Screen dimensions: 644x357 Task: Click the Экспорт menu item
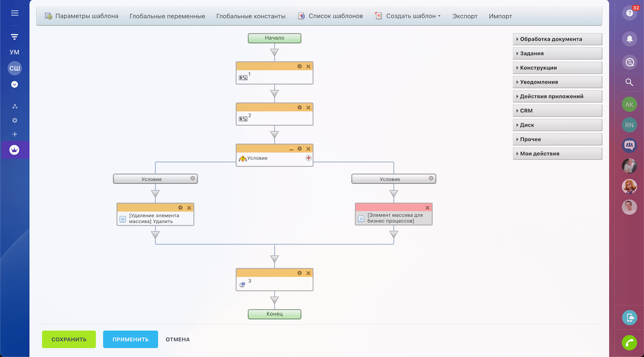click(x=465, y=16)
